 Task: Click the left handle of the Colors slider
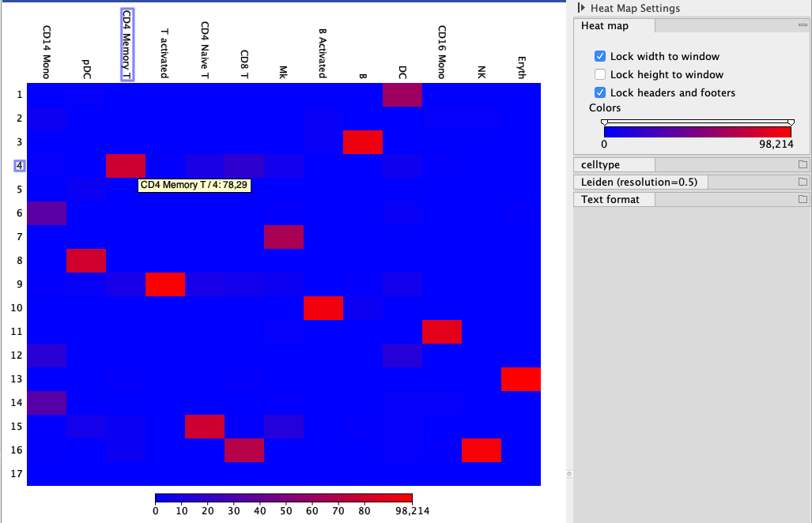point(604,122)
